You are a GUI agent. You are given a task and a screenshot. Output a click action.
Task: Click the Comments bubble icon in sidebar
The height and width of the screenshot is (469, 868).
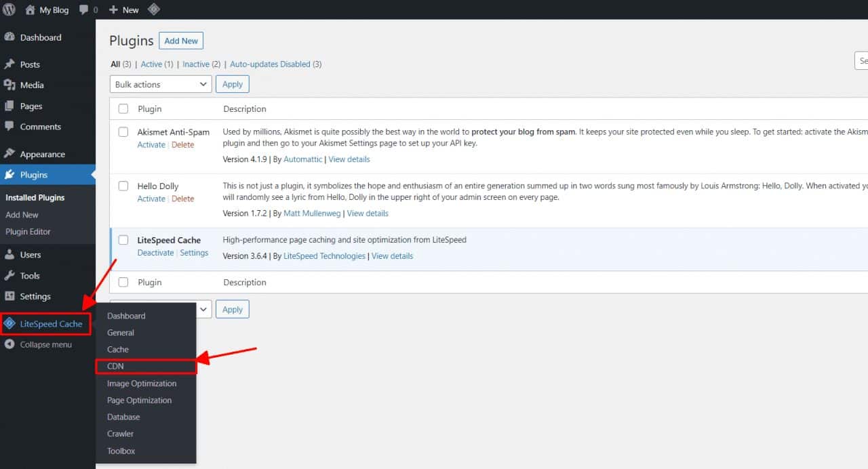coord(9,126)
